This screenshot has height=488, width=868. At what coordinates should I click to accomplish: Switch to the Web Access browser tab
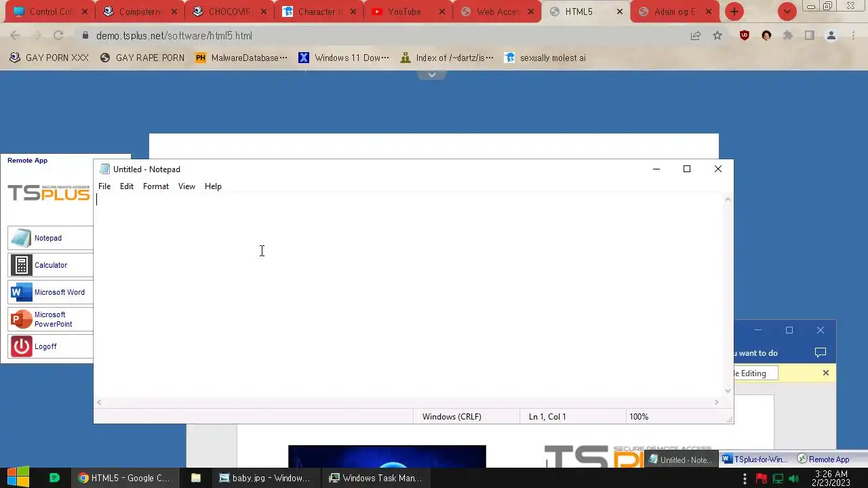[497, 12]
